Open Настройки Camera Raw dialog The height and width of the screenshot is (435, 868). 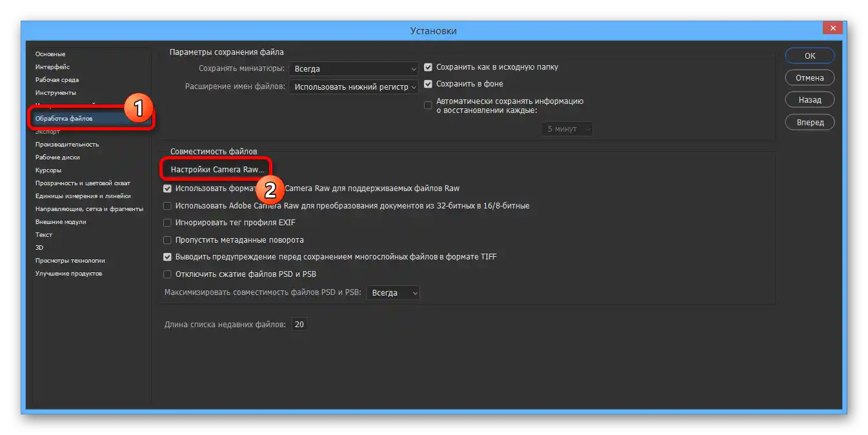(x=217, y=169)
